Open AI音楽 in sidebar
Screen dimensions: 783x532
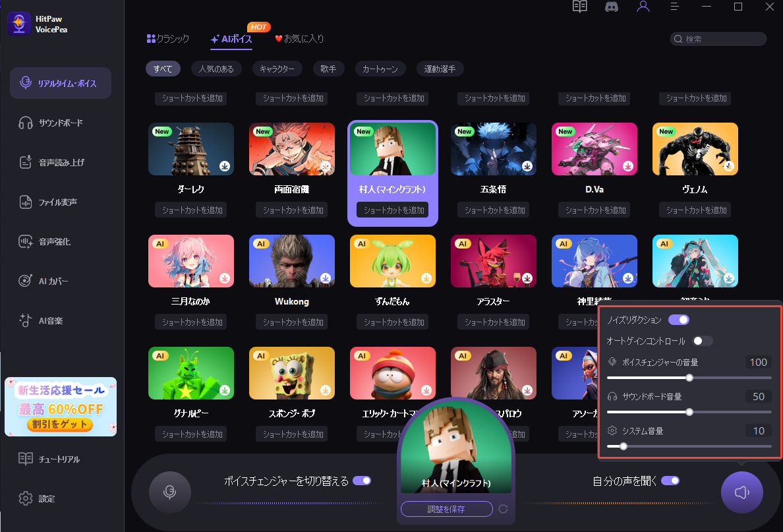coord(61,320)
